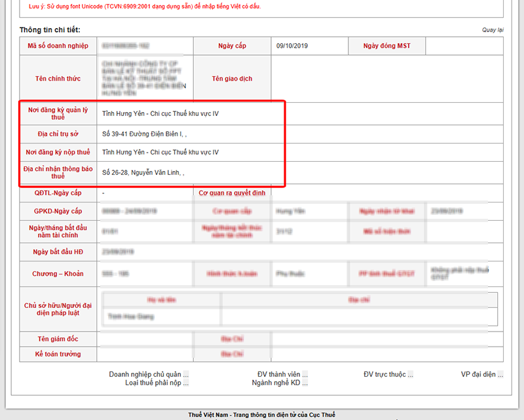Click 'Tỉnh Hưng Yên' in Nơi đăng ký nộp thuế row
Viewport: 524px width, 420px height.
tap(160, 152)
